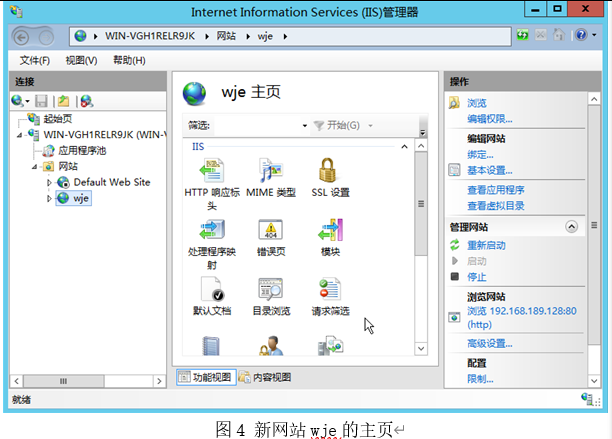
Task: Select Default Web Site in the tree
Action: click(x=112, y=182)
